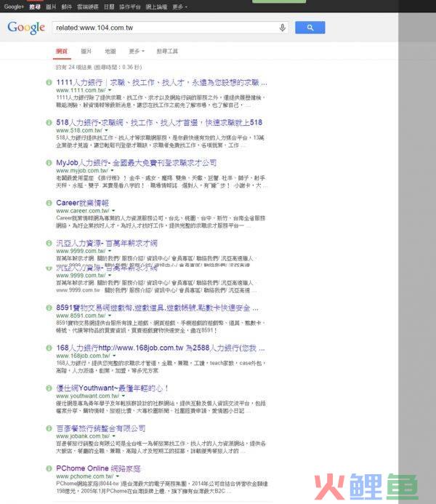Open 8591寶物交易網 result title link

pyautogui.click(x=157, y=308)
